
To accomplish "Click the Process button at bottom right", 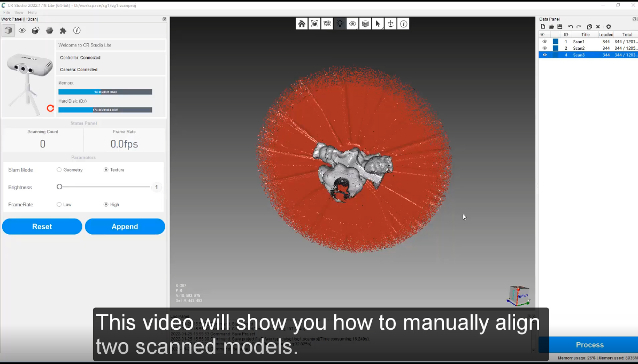I will click(x=589, y=345).
